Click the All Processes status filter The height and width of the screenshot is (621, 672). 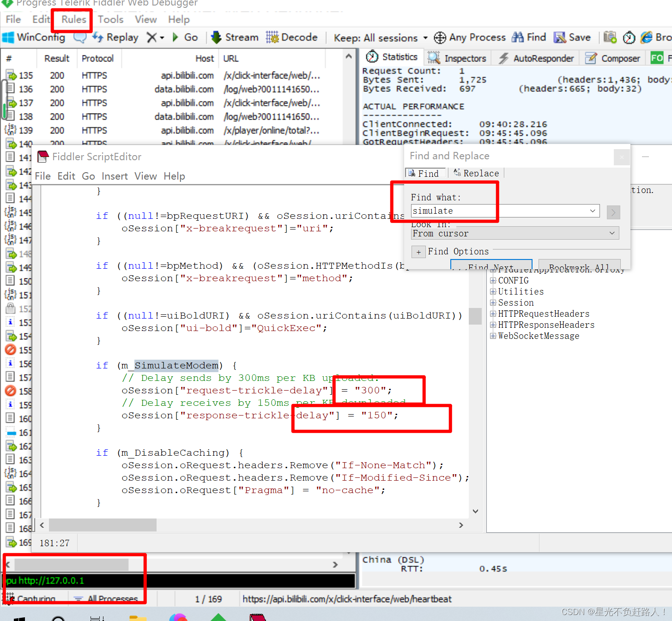(x=106, y=599)
